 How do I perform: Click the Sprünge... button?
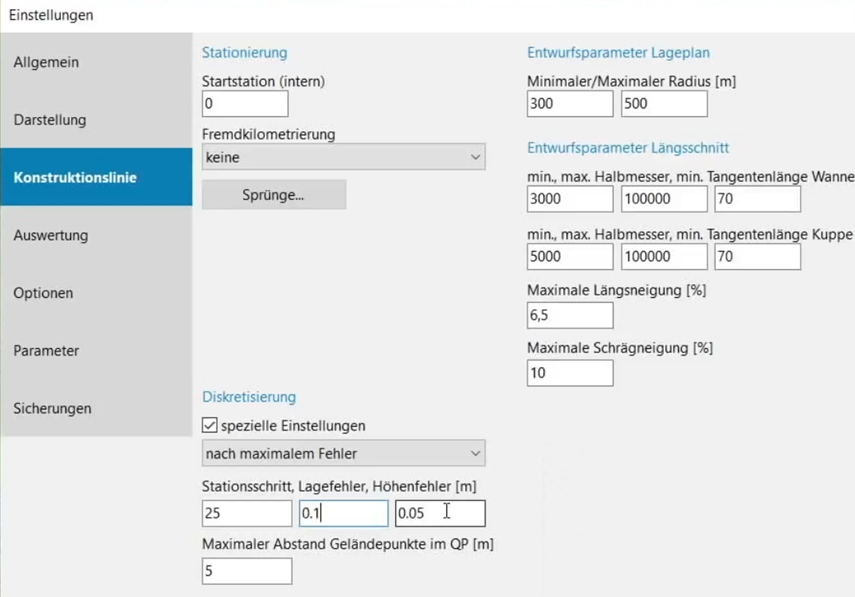(x=274, y=195)
